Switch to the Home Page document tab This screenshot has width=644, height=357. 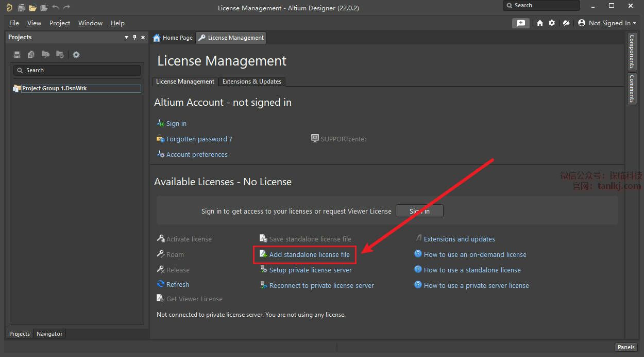(x=173, y=38)
